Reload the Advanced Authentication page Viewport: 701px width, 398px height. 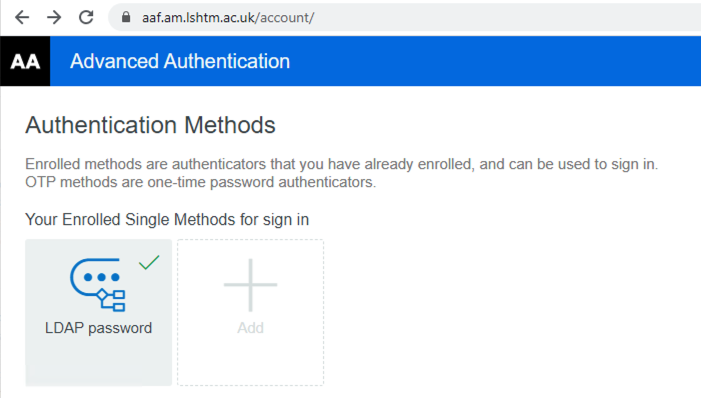[x=86, y=17]
